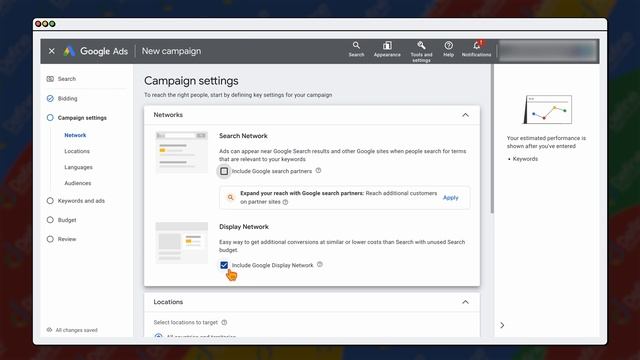This screenshot has height=360, width=640.
Task: Close the new campaign with the X icon
Action: [x=51, y=51]
